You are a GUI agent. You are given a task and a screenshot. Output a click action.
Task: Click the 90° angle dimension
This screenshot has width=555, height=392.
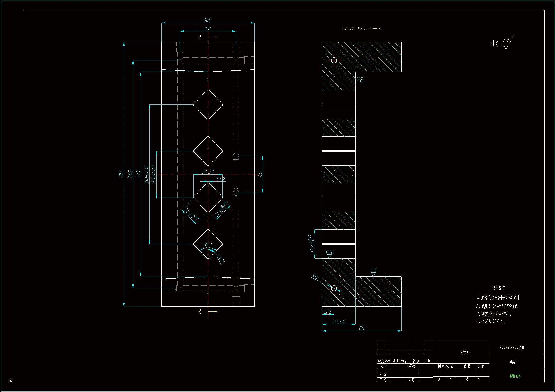point(208,244)
